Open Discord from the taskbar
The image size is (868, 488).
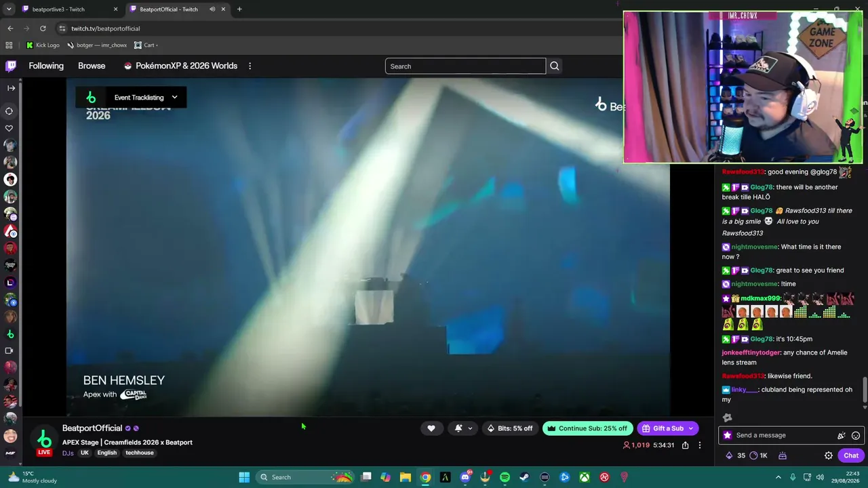[465, 477]
